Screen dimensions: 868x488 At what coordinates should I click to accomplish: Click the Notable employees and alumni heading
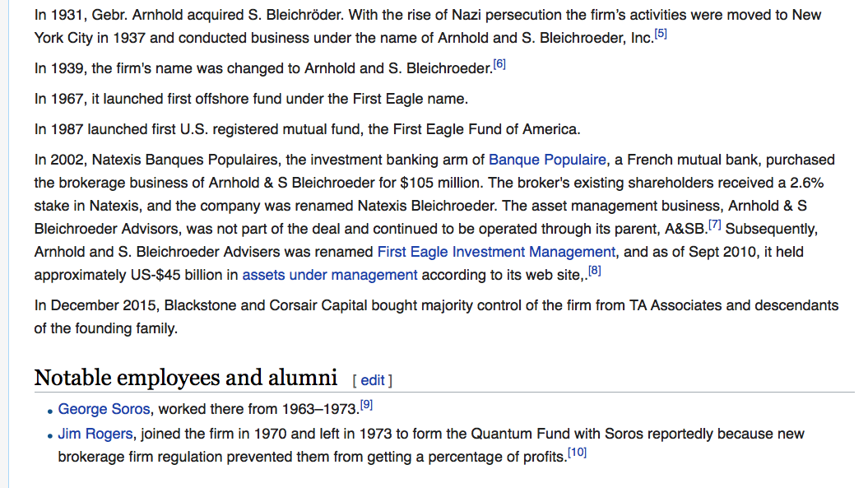point(186,378)
